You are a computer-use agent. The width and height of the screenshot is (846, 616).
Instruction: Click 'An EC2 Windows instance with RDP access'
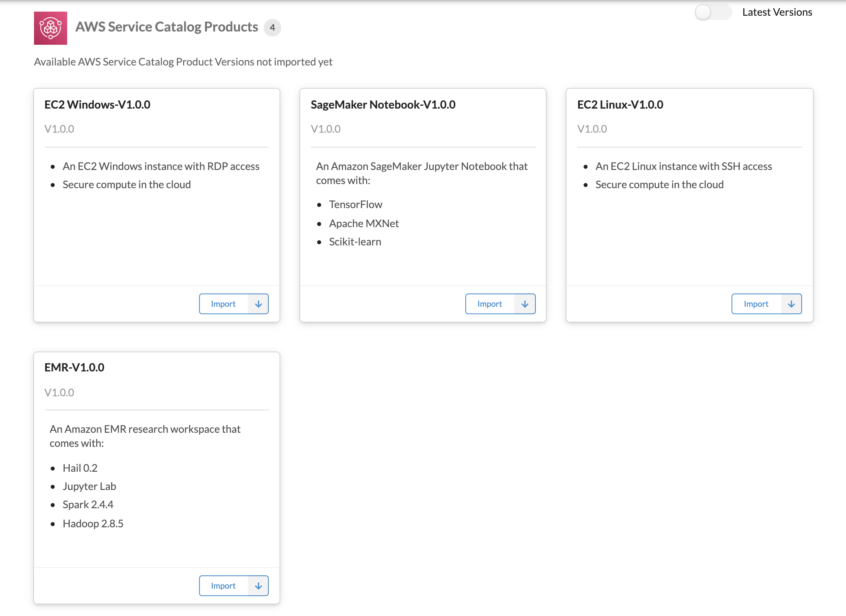161,166
